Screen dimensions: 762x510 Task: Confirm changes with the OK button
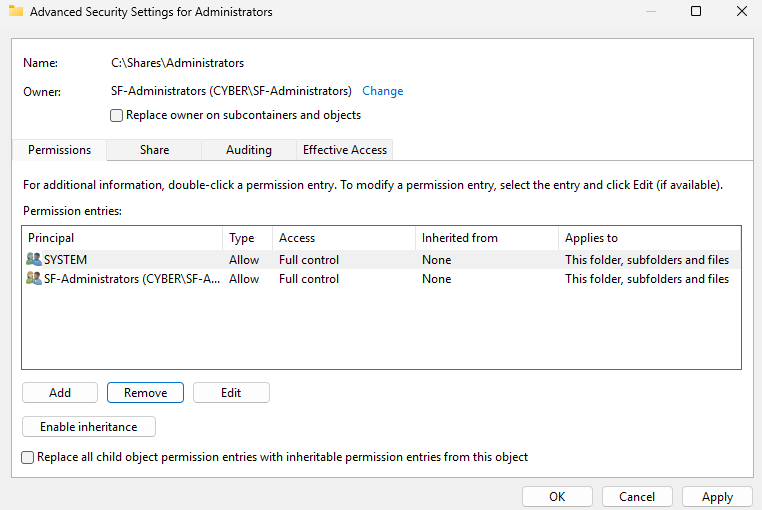click(557, 497)
